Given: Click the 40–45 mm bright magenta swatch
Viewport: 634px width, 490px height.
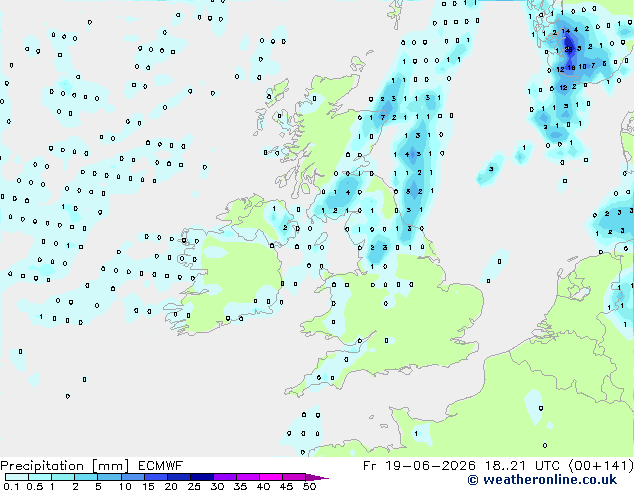Looking at the screenshot, I should click(x=271, y=477).
